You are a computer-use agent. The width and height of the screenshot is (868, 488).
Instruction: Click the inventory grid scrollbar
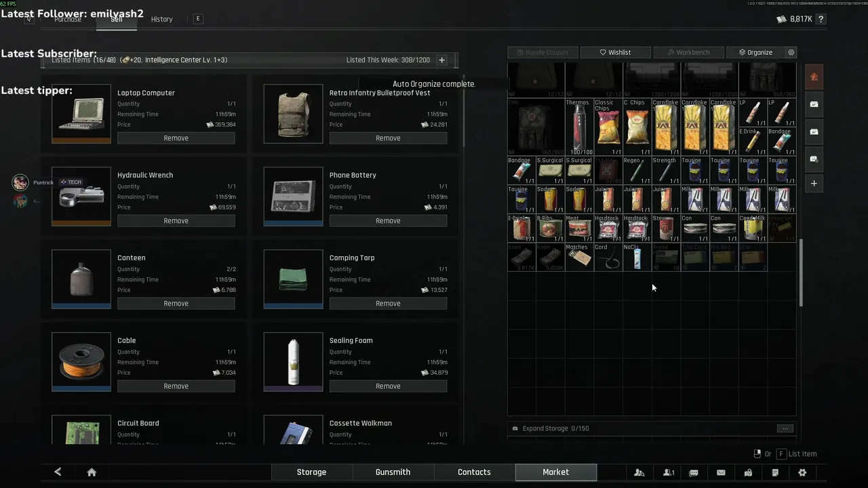tap(801, 272)
